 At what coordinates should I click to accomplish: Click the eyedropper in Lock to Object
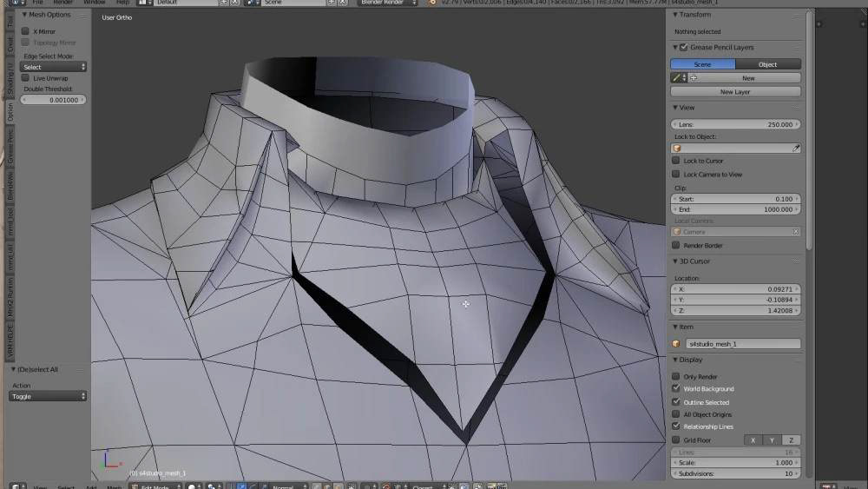click(795, 149)
